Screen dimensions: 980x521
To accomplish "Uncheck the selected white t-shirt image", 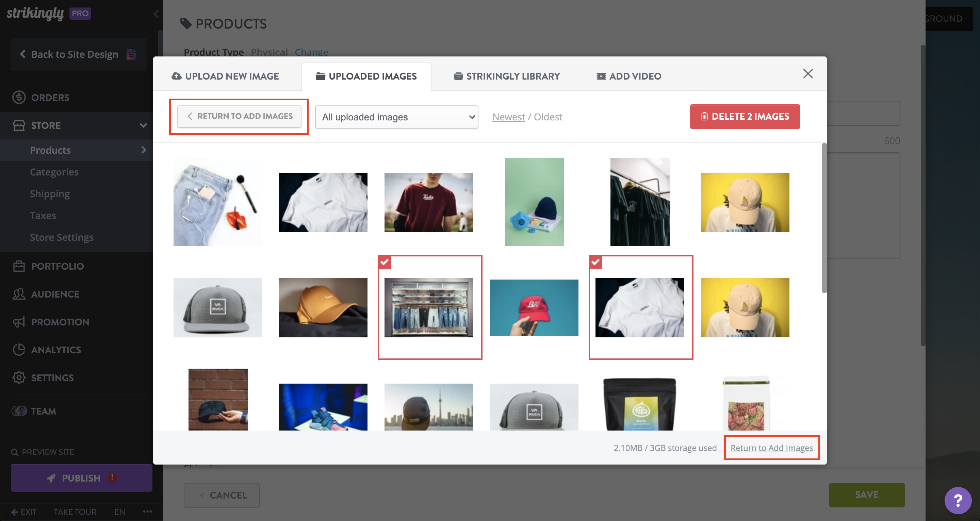I will (x=596, y=262).
